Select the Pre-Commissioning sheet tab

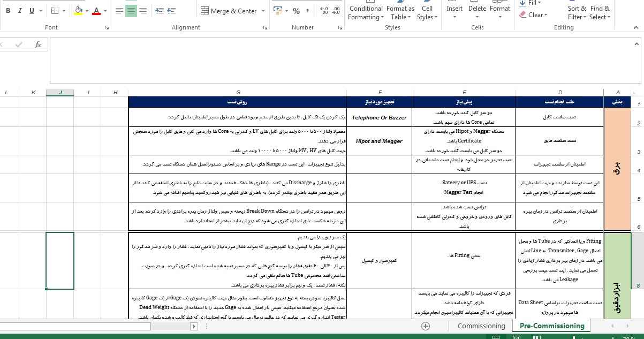click(x=551, y=326)
